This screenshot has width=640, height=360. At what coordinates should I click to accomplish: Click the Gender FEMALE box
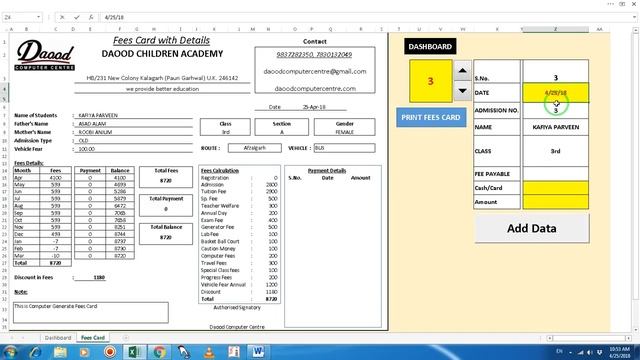(x=344, y=127)
